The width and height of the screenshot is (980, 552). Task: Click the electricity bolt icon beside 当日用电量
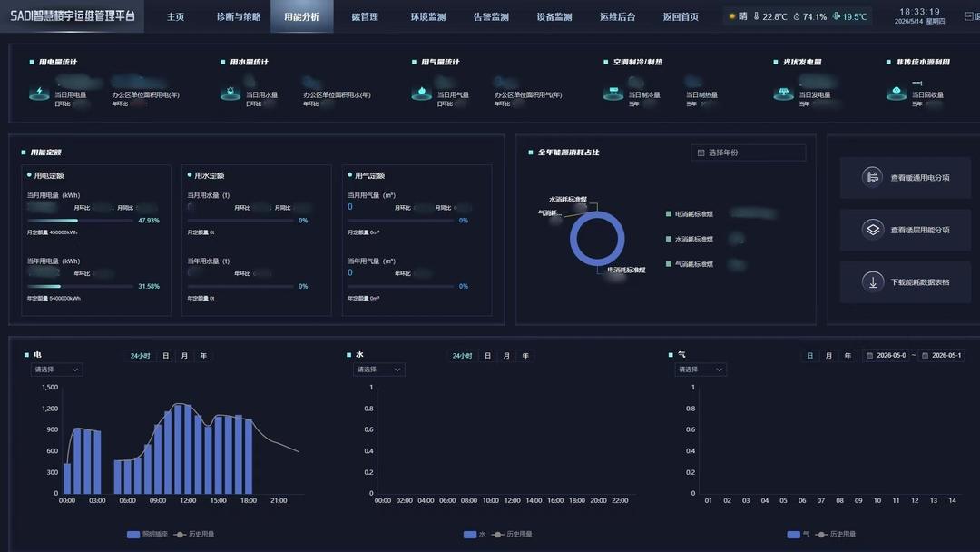coord(39,94)
